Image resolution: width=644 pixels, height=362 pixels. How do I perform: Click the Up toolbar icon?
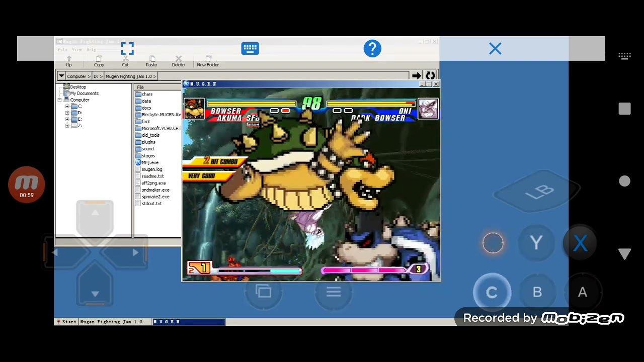point(69,61)
